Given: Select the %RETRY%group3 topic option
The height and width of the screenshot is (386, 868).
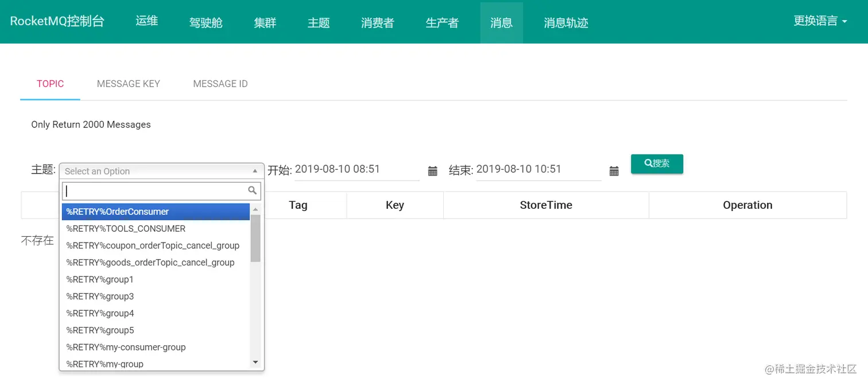Looking at the screenshot, I should [99, 296].
